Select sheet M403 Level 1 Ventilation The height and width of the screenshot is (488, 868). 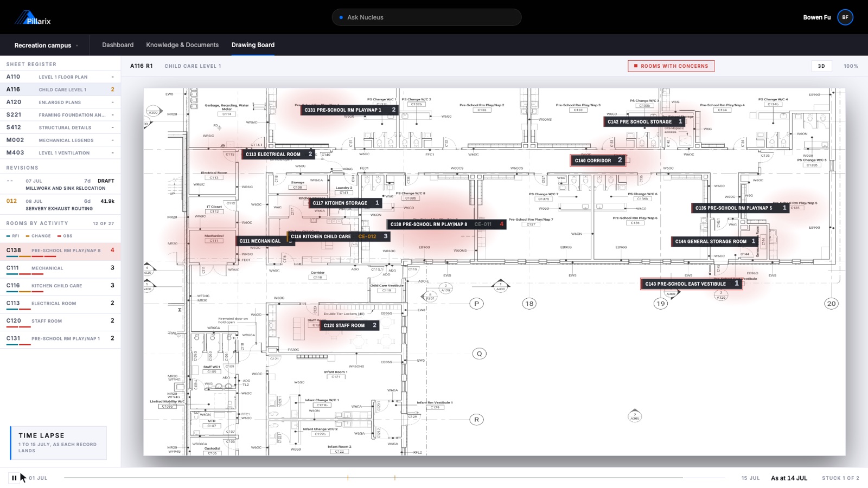tap(60, 153)
